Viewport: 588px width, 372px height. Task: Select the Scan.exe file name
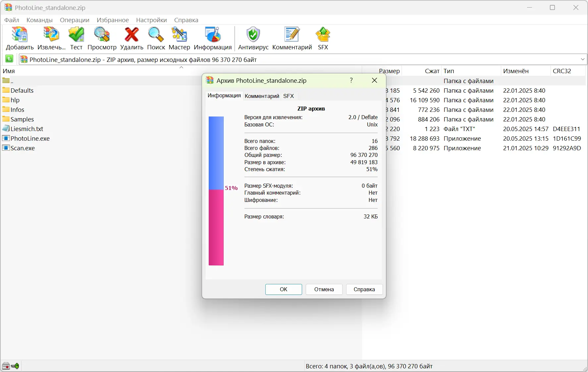(23, 148)
